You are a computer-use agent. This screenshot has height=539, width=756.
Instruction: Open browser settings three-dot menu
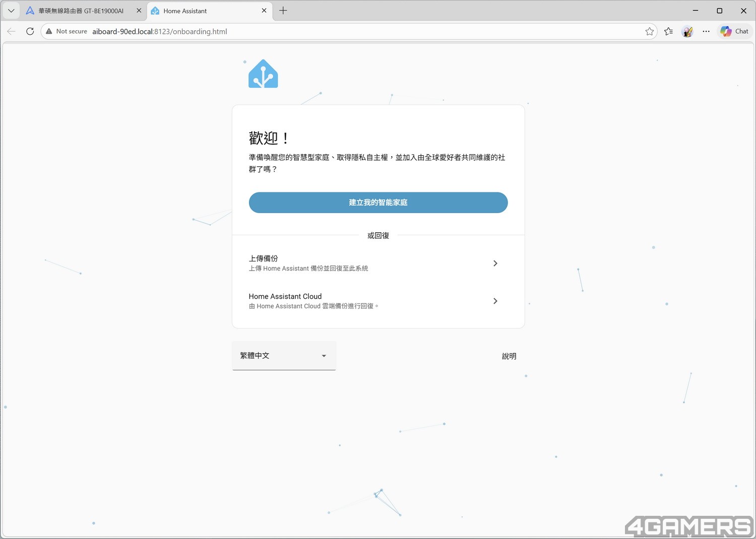pos(706,31)
